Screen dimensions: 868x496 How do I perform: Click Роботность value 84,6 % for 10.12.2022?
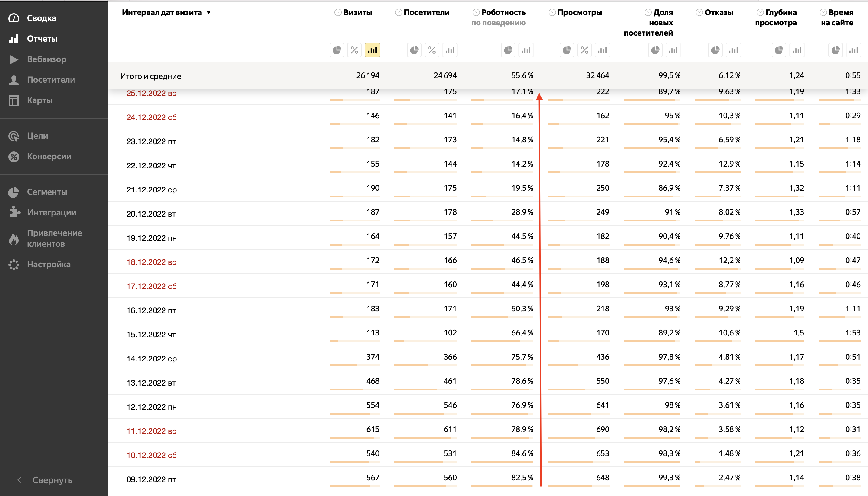[x=522, y=453]
